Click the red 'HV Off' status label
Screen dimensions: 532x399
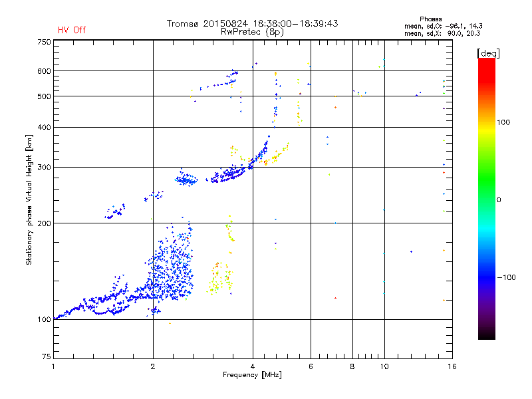coord(72,30)
